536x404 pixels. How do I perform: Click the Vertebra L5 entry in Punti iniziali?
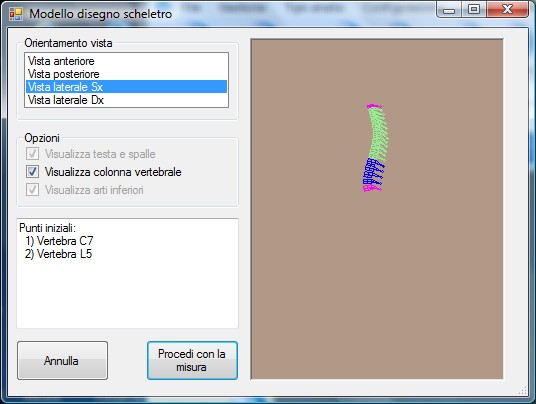coord(58,254)
